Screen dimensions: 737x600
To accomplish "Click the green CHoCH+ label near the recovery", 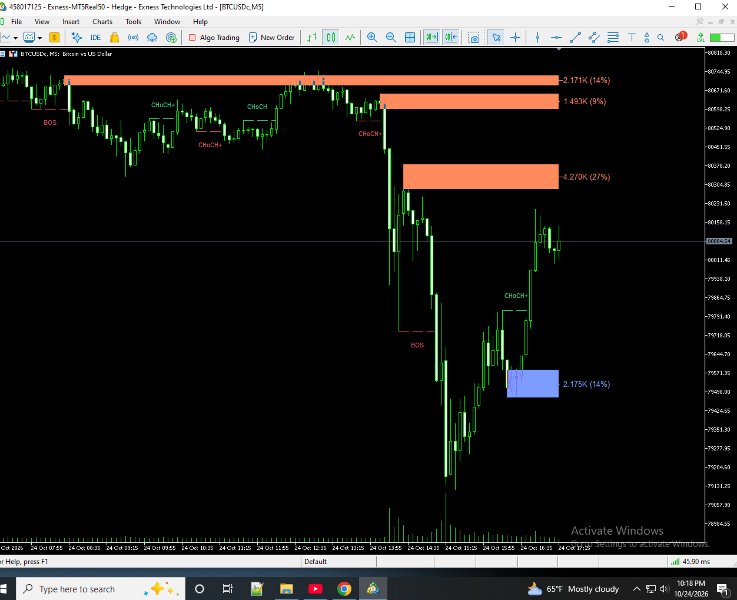I will pos(516,296).
